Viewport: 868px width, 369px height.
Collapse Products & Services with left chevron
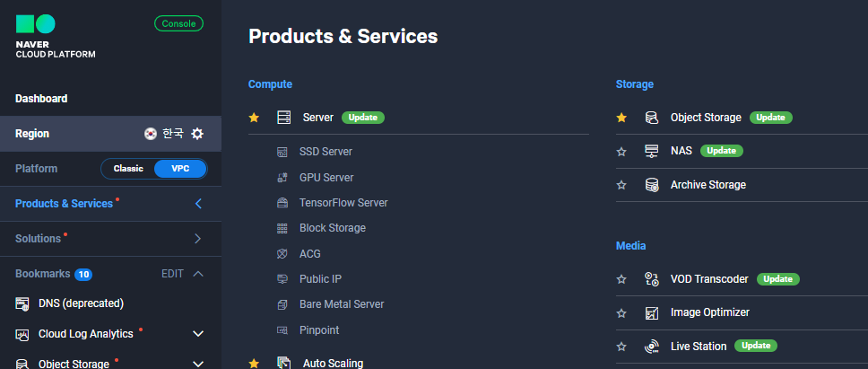(x=198, y=204)
